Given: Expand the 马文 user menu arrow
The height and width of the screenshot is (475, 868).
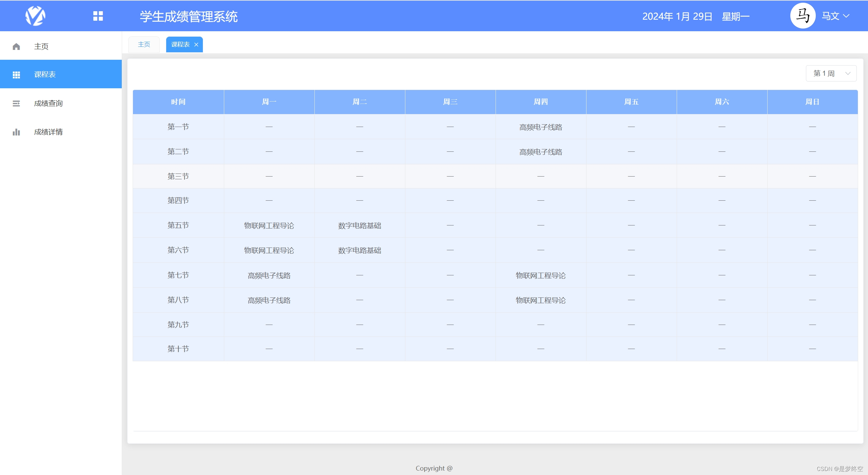Looking at the screenshot, I should (847, 16).
